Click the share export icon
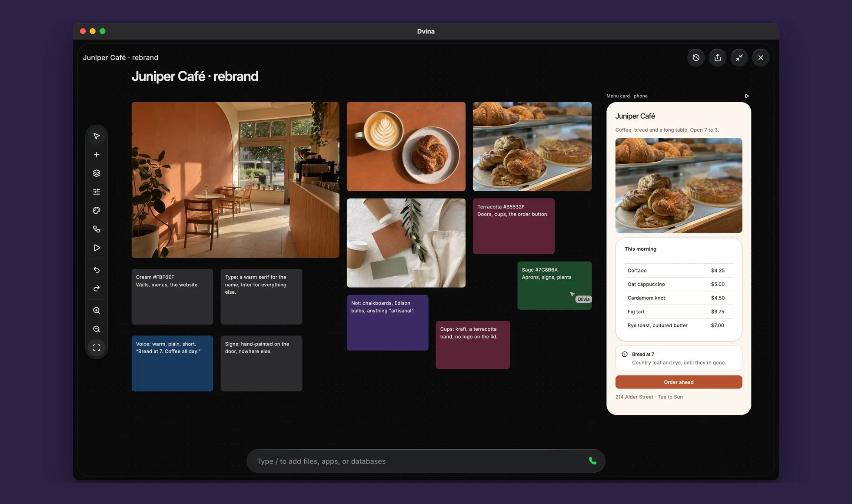The width and height of the screenshot is (852, 504). coord(718,57)
